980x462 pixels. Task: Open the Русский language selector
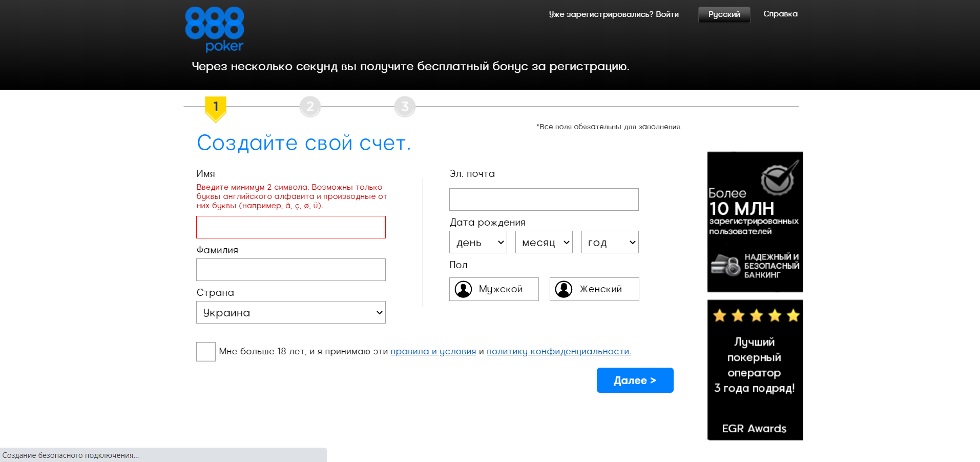(724, 14)
